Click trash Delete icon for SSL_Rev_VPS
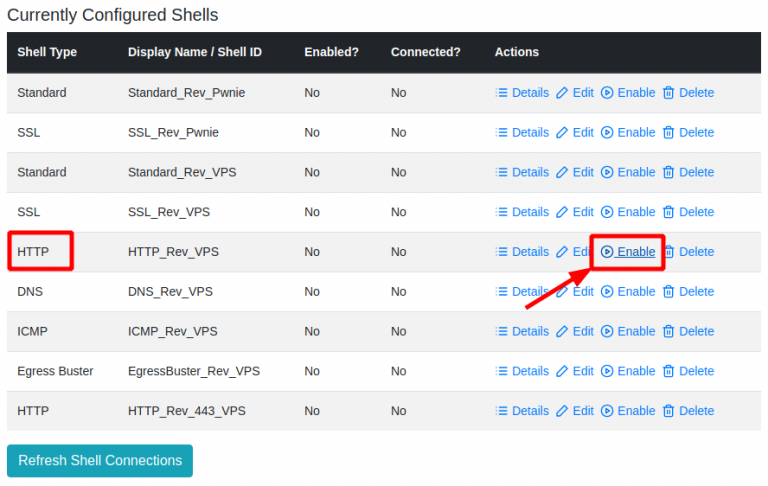 (669, 212)
